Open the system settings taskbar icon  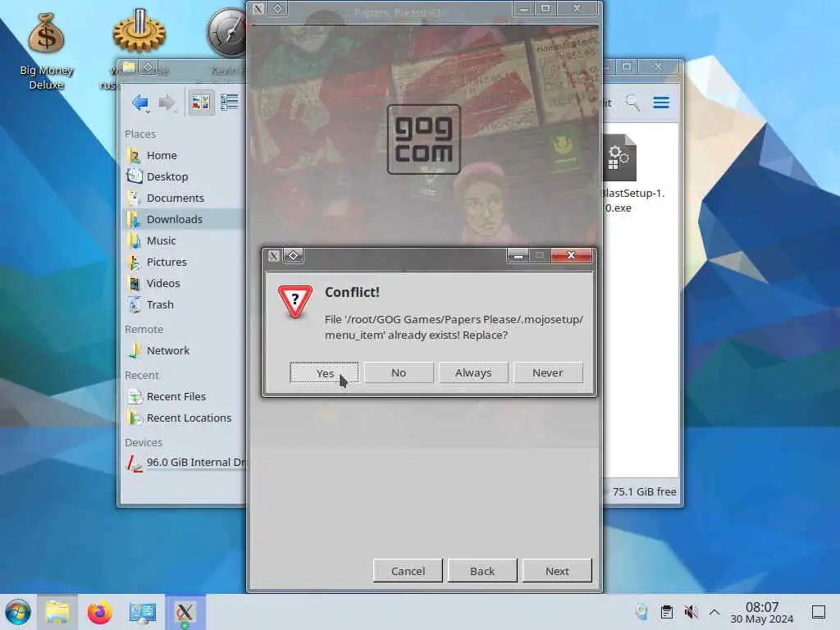coord(142,612)
